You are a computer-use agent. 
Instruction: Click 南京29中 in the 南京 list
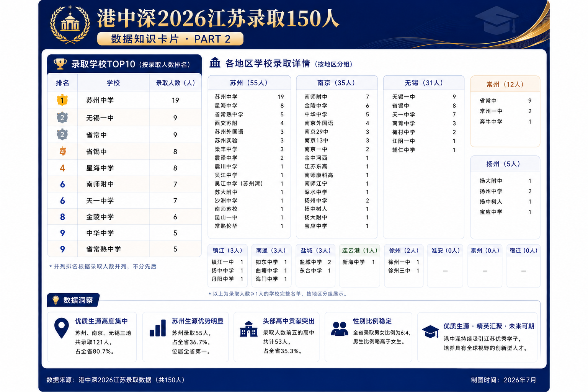click(x=317, y=132)
